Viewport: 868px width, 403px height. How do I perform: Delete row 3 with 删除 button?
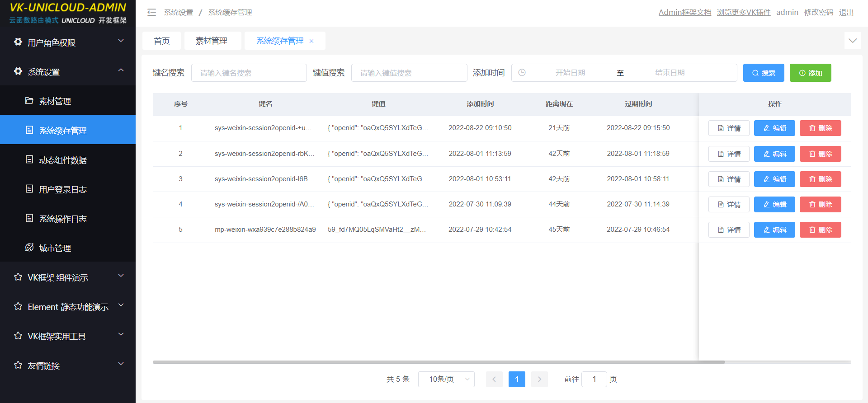click(x=820, y=179)
